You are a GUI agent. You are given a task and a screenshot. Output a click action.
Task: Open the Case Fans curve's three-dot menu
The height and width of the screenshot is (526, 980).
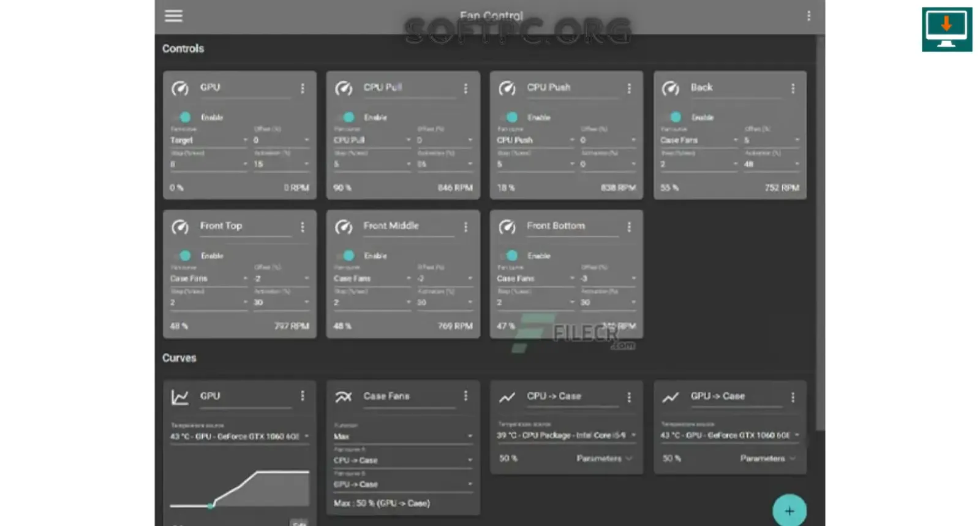466,396
